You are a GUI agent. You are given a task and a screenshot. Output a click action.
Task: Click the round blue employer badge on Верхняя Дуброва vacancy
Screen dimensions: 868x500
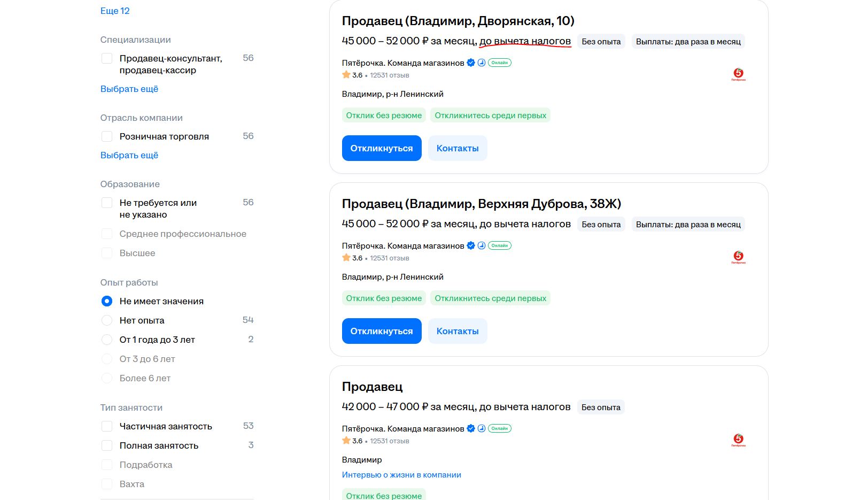point(482,245)
